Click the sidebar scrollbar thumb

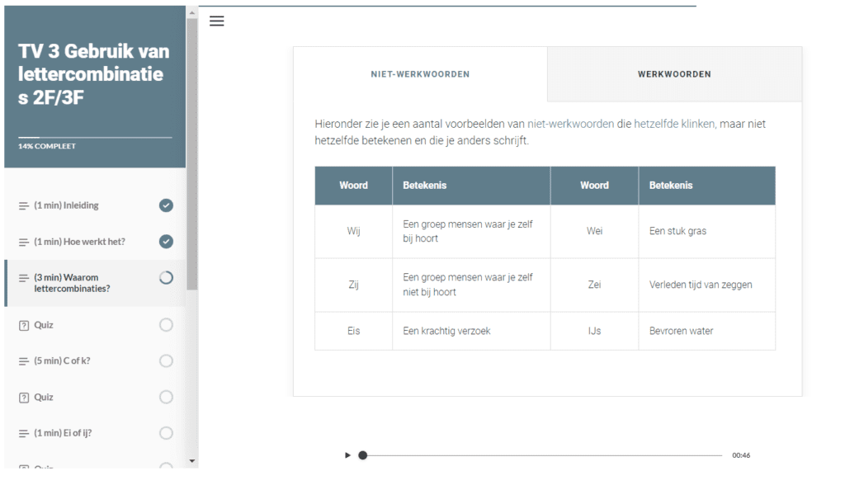191,154
